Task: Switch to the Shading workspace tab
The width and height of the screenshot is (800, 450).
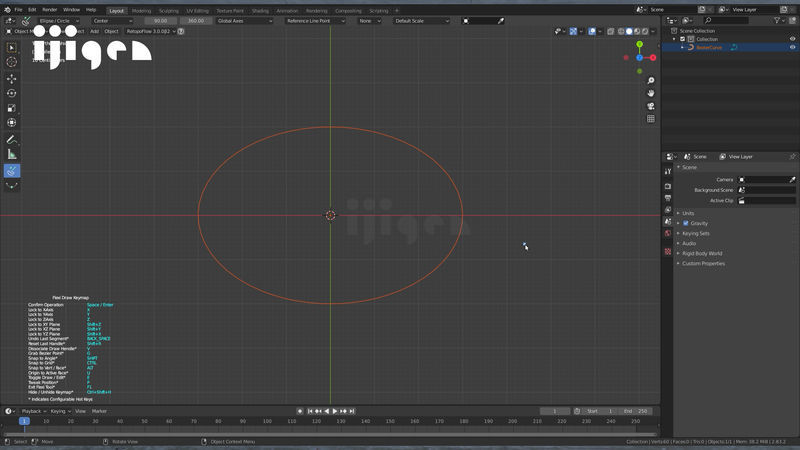Action: point(260,11)
